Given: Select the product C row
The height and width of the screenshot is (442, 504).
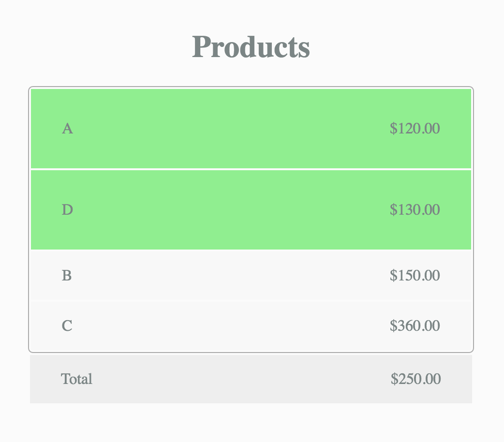Looking at the screenshot, I should pos(251,325).
